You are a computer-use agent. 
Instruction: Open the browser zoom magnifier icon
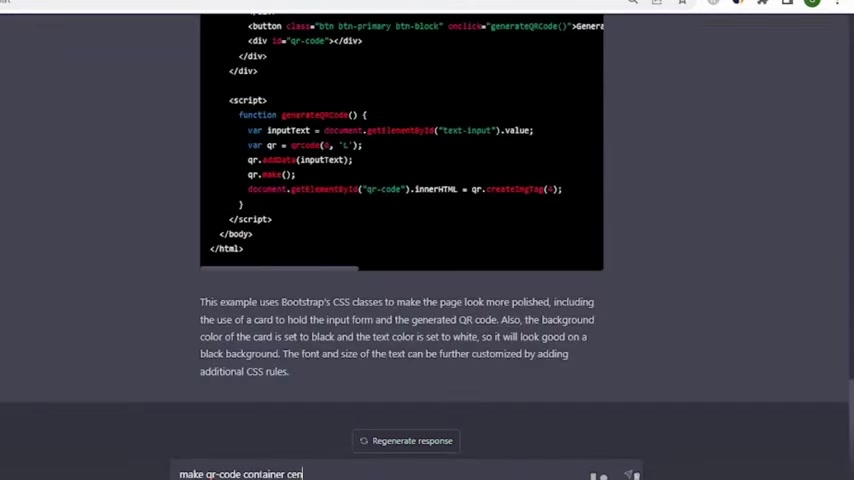coord(632,2)
